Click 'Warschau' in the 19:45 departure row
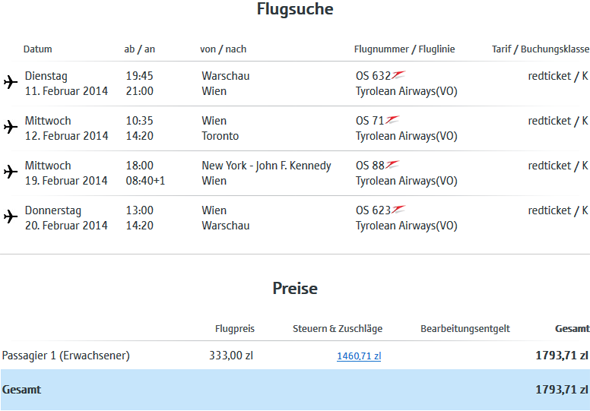The image size is (590, 411). (225, 76)
